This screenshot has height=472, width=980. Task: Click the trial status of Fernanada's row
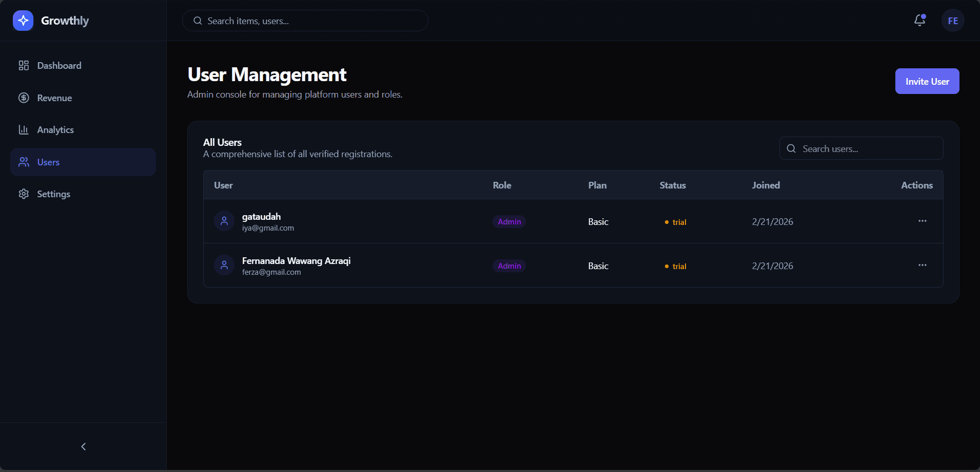pos(678,266)
